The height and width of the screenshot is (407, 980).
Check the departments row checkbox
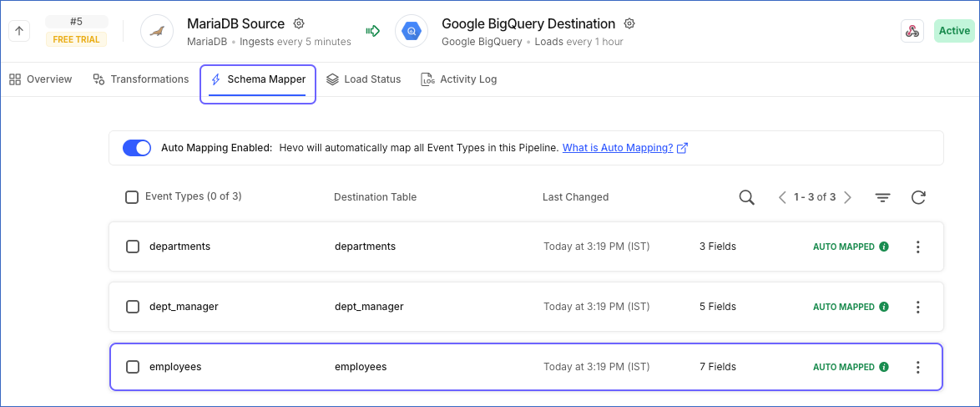click(x=133, y=246)
